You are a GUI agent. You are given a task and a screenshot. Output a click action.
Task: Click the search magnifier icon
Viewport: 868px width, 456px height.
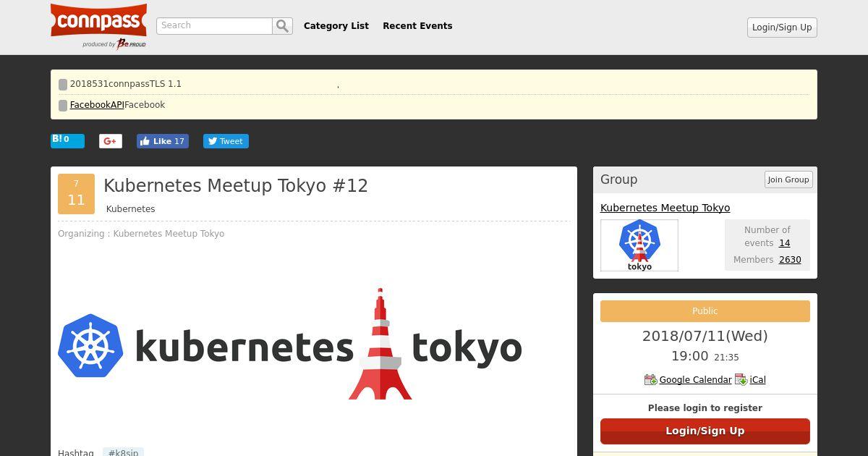point(283,26)
